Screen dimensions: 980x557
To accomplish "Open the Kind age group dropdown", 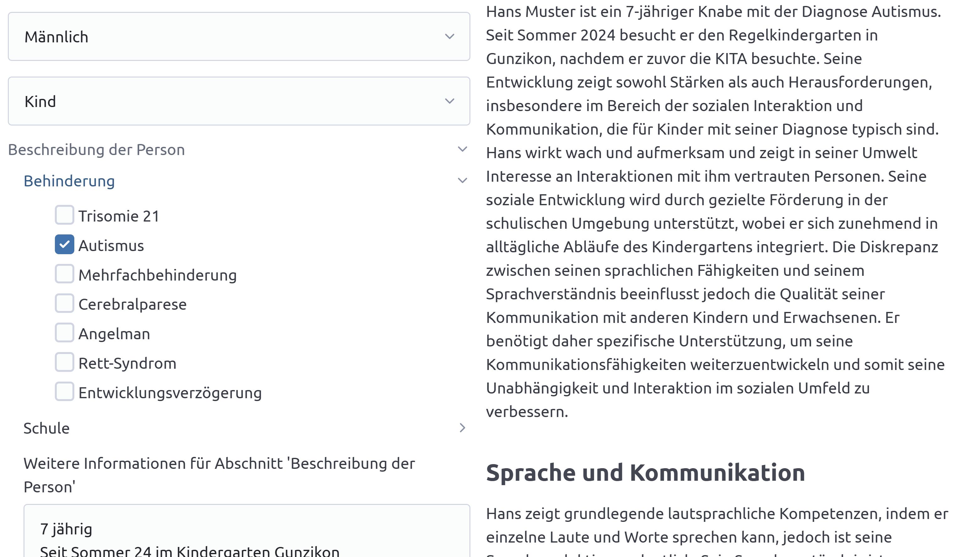I will pyautogui.click(x=239, y=101).
